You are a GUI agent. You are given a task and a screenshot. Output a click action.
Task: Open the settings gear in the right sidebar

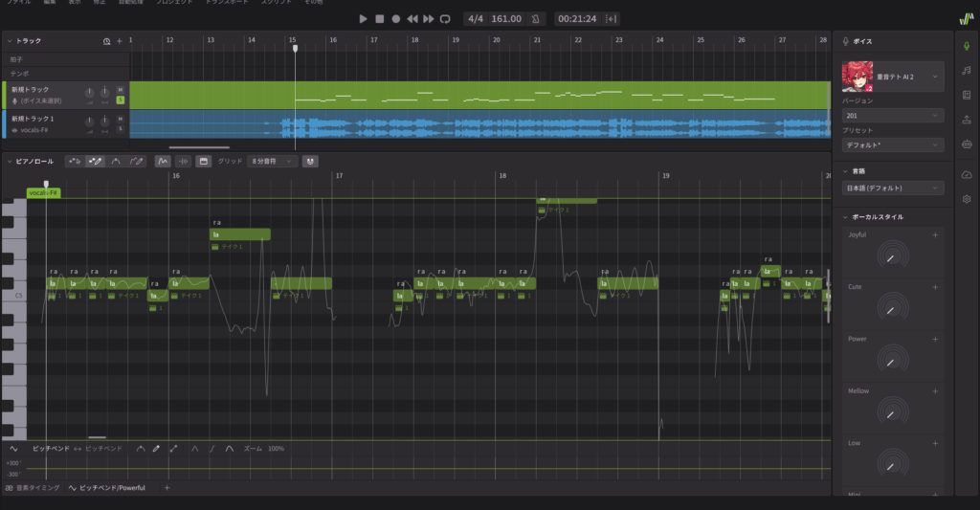[x=966, y=199]
